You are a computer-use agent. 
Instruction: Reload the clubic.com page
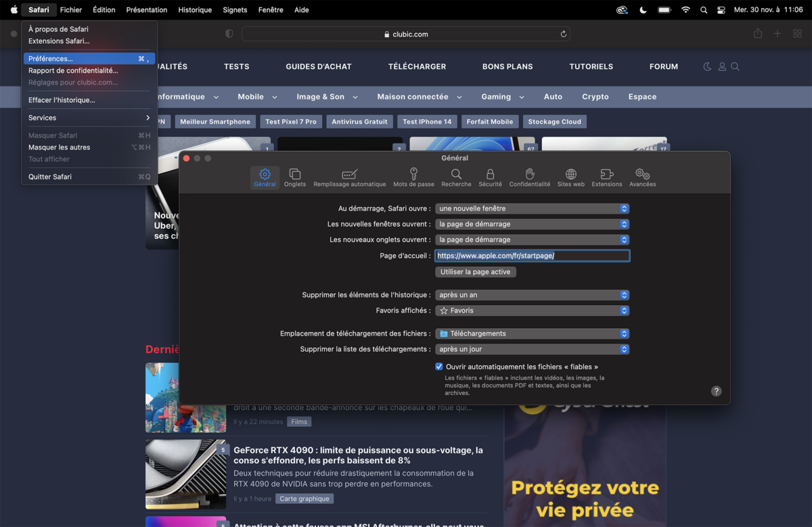(x=563, y=34)
